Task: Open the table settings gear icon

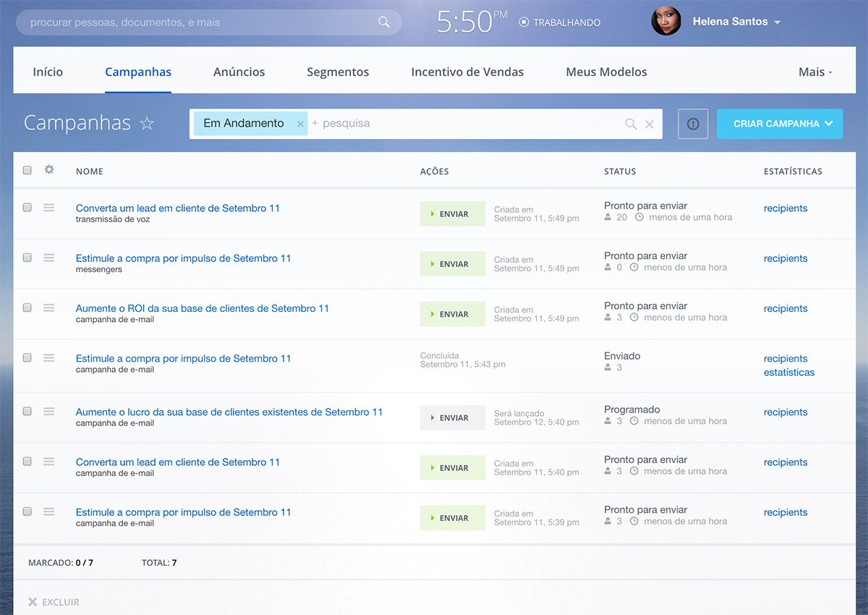Action: tap(49, 170)
